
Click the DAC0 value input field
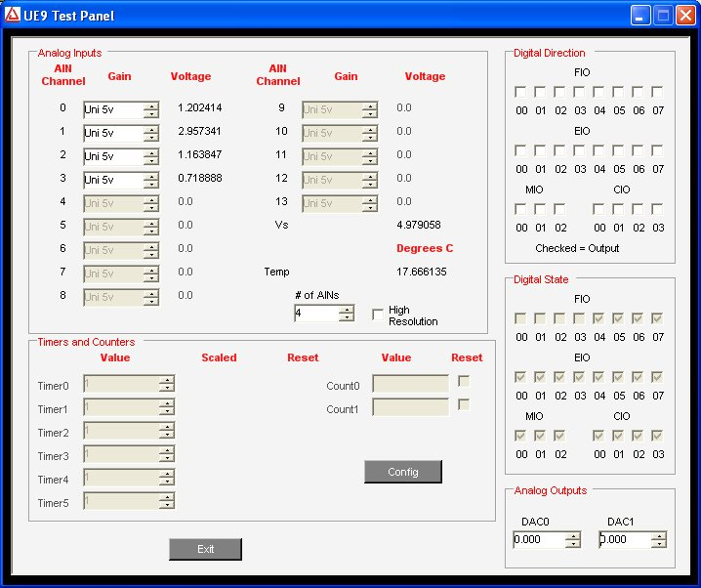pyautogui.click(x=538, y=540)
